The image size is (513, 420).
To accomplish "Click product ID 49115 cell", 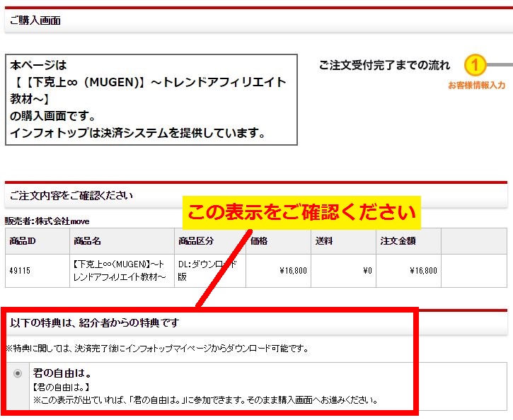I will (38, 271).
